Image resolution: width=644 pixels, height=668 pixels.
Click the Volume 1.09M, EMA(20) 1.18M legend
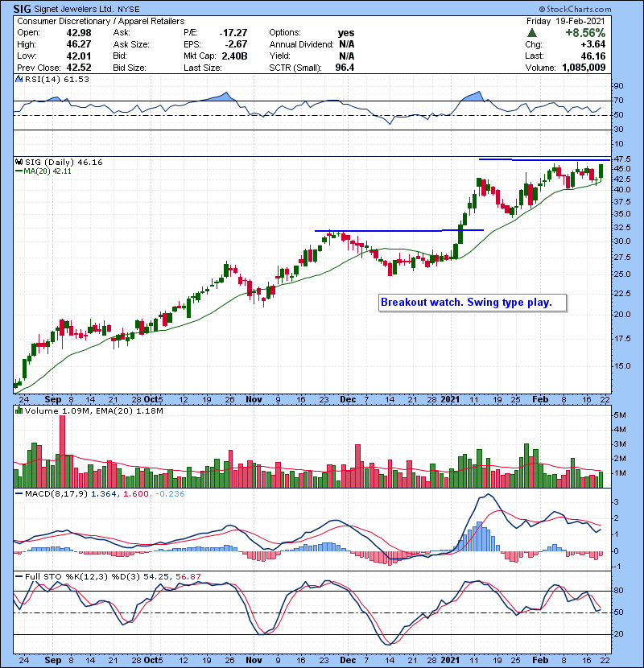[93, 411]
